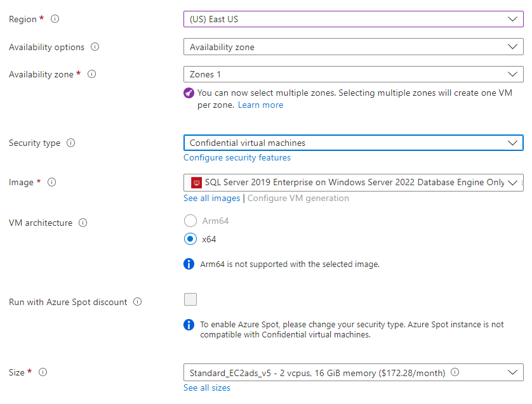Click the Availability options info icon

pyautogui.click(x=95, y=47)
